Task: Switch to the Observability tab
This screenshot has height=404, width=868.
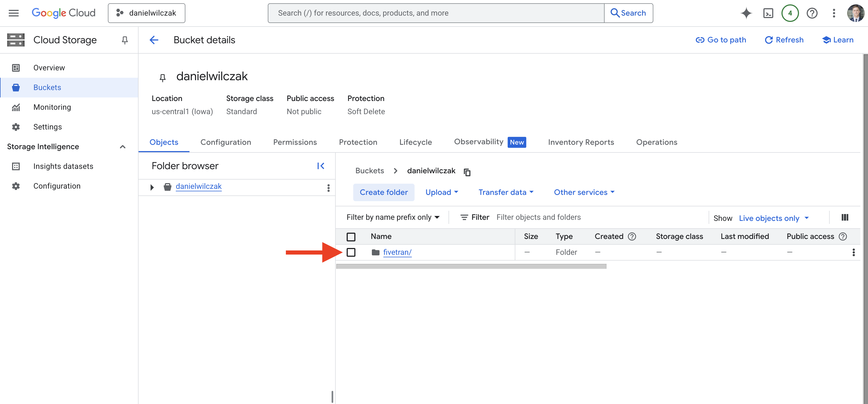Action: (490, 142)
